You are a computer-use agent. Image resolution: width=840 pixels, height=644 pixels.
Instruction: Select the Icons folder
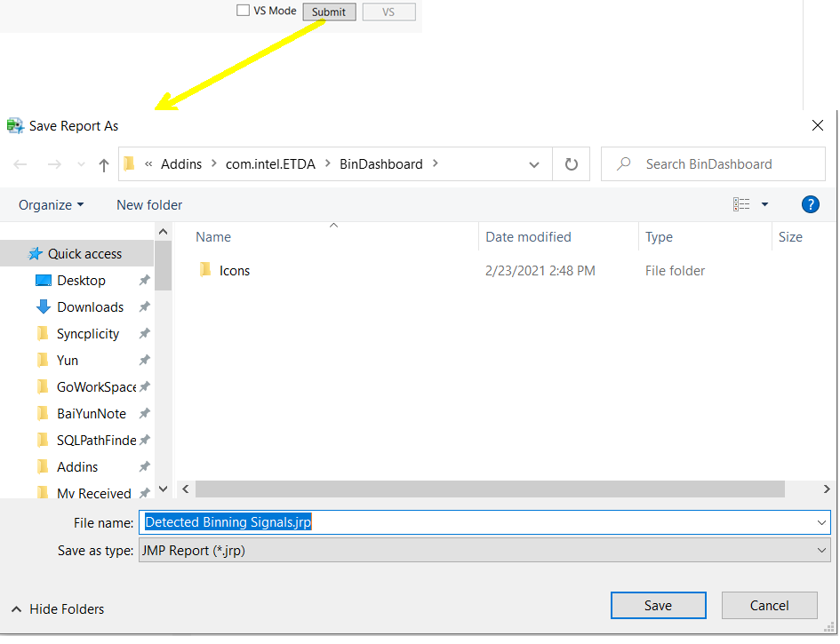click(x=234, y=270)
